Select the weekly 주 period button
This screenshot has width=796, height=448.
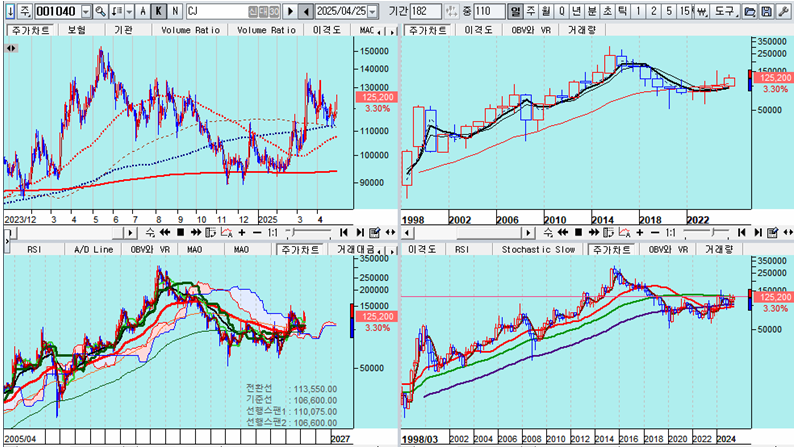coord(530,11)
